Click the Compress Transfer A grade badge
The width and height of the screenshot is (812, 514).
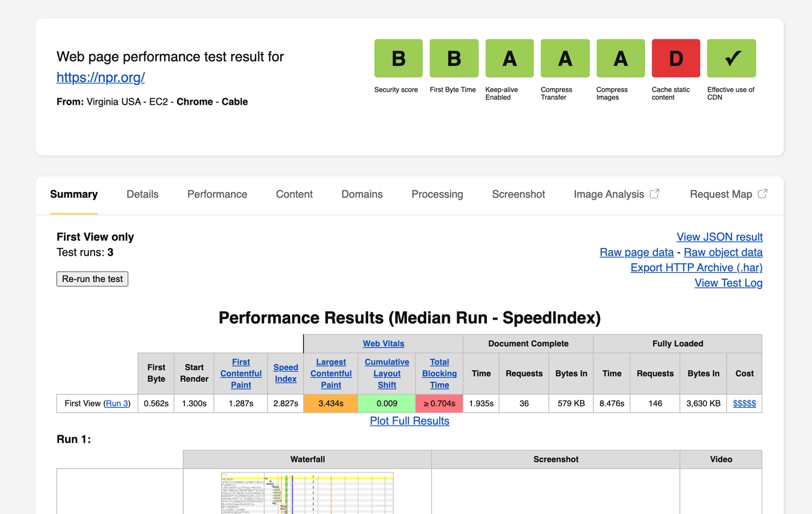coord(565,58)
